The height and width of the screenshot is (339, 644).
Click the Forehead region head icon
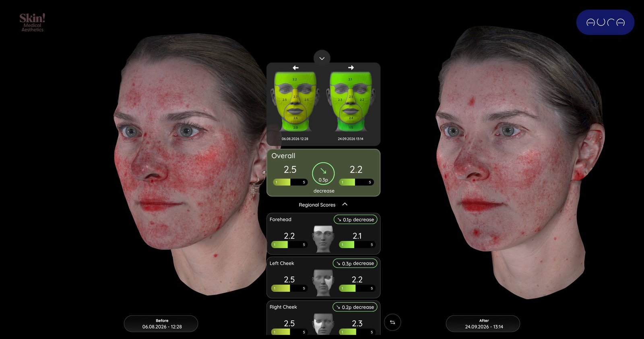coord(323,239)
